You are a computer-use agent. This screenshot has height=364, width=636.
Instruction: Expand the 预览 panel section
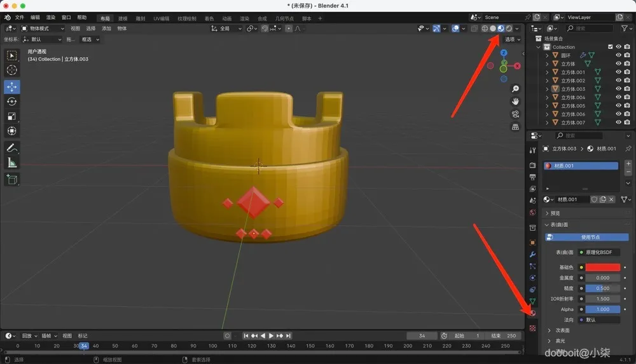click(x=555, y=213)
